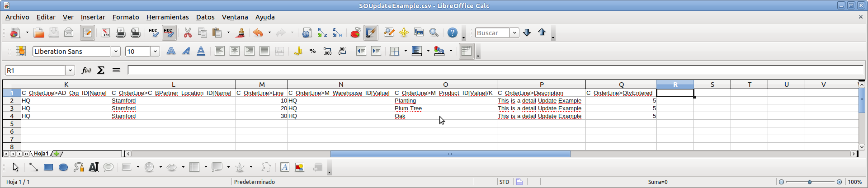Select the Ellipse drawing tool
Viewport: 868px width, 188px height.
coord(63,167)
